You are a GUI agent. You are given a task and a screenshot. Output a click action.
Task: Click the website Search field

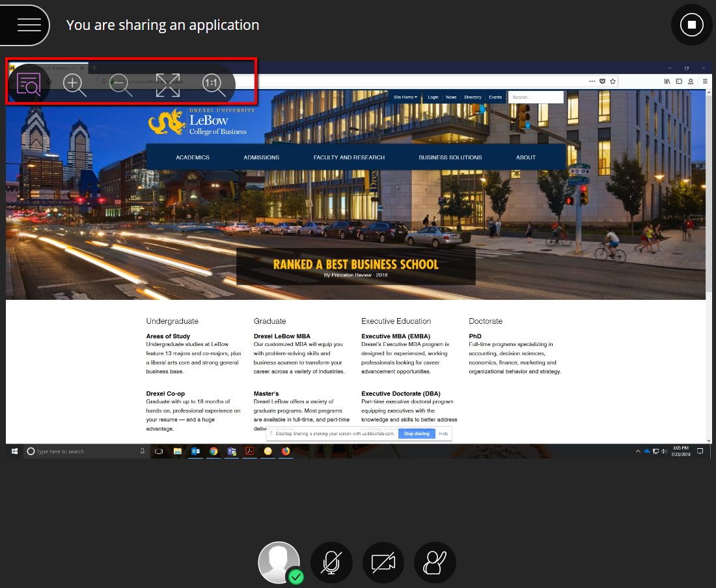coord(536,97)
